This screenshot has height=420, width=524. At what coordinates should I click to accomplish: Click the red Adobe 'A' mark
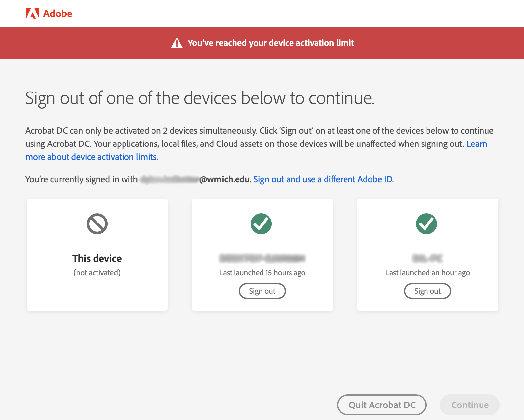pos(32,13)
